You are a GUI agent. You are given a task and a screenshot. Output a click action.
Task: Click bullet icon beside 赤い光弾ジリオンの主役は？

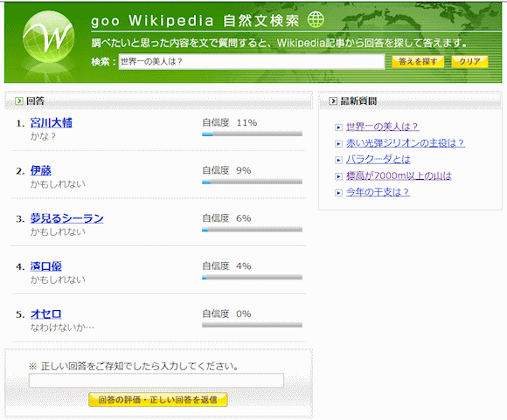coord(338,144)
